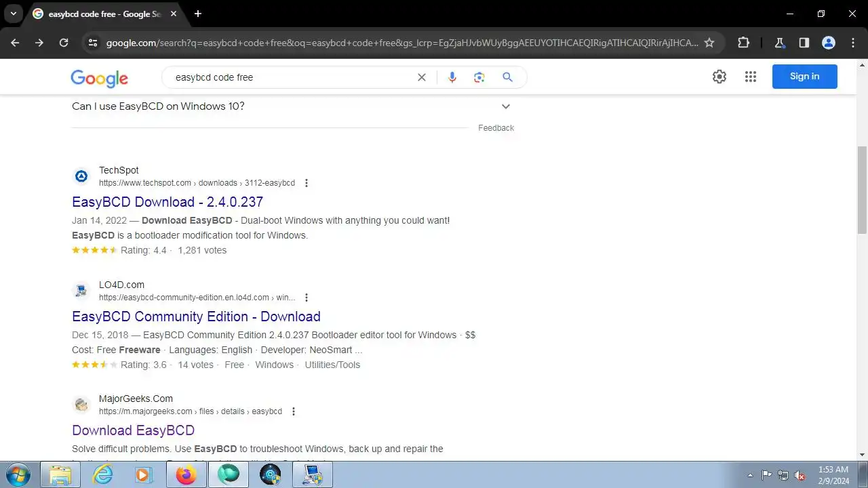The width and height of the screenshot is (868, 488).
Task: Click the browser back arrow
Action: (x=15, y=43)
